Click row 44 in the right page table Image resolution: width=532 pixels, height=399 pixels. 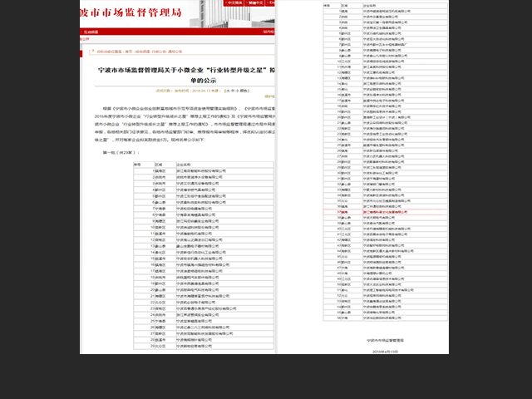[385, 251]
